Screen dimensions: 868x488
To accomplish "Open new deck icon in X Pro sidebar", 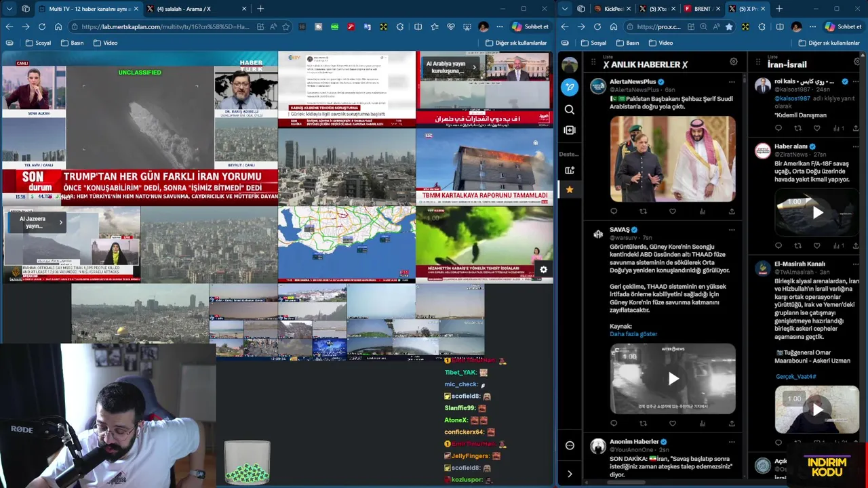I will 570,170.
